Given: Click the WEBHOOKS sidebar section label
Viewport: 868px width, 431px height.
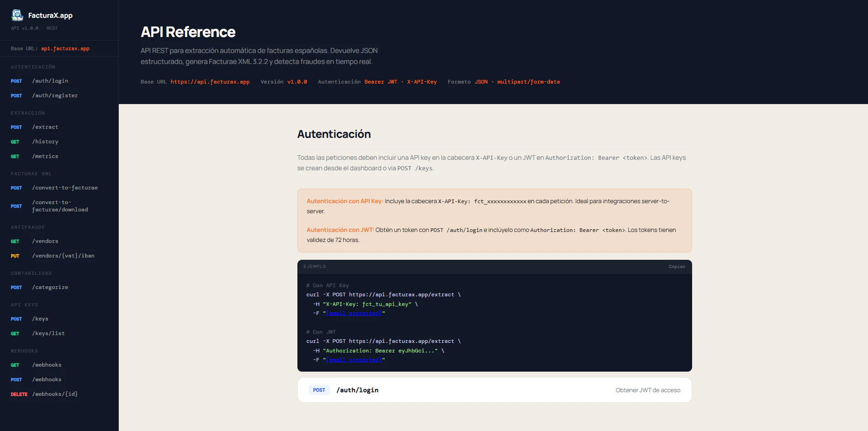Looking at the screenshot, I should (24, 351).
